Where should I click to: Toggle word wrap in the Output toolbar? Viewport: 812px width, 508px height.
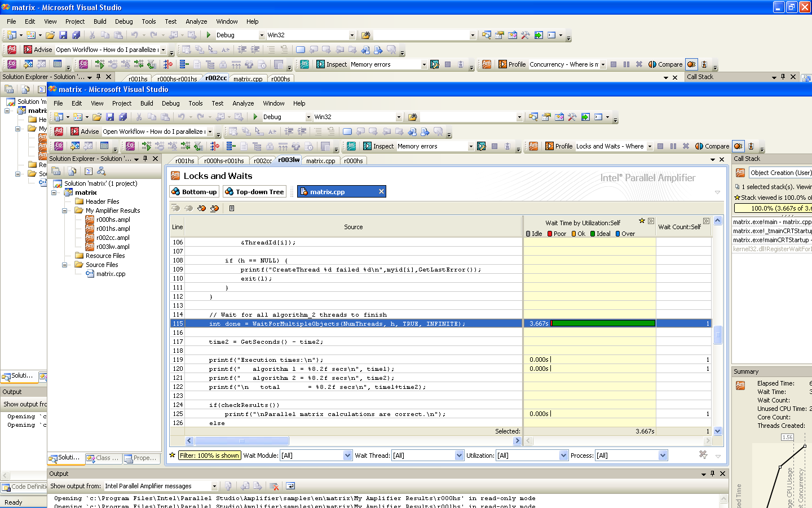(x=290, y=486)
